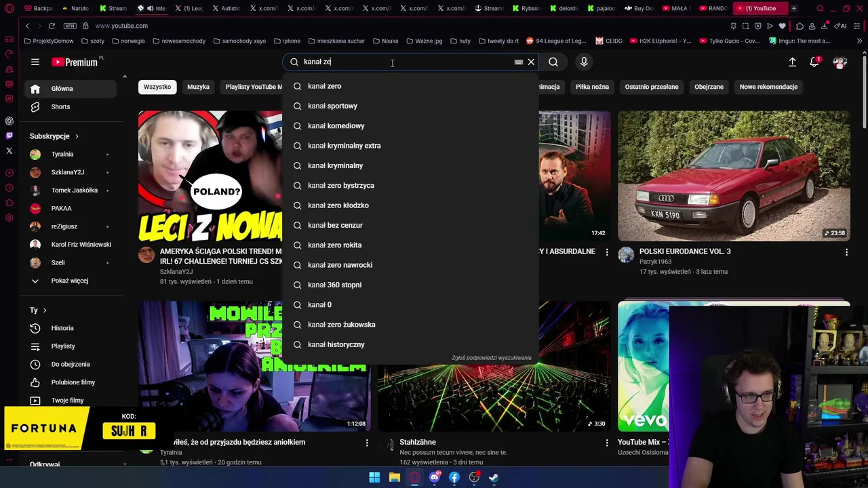The image size is (868, 488).
Task: Open the ProjektyDomow bookmark folder
Action: tap(49, 41)
